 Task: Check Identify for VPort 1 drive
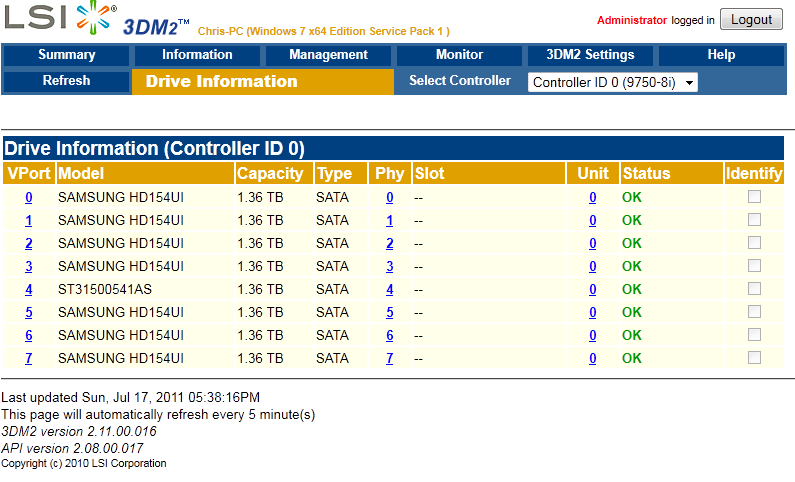(754, 219)
